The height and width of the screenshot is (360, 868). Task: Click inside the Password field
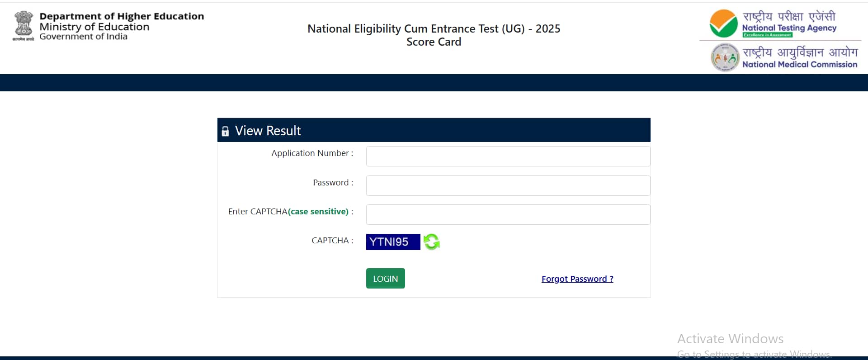pyautogui.click(x=508, y=185)
